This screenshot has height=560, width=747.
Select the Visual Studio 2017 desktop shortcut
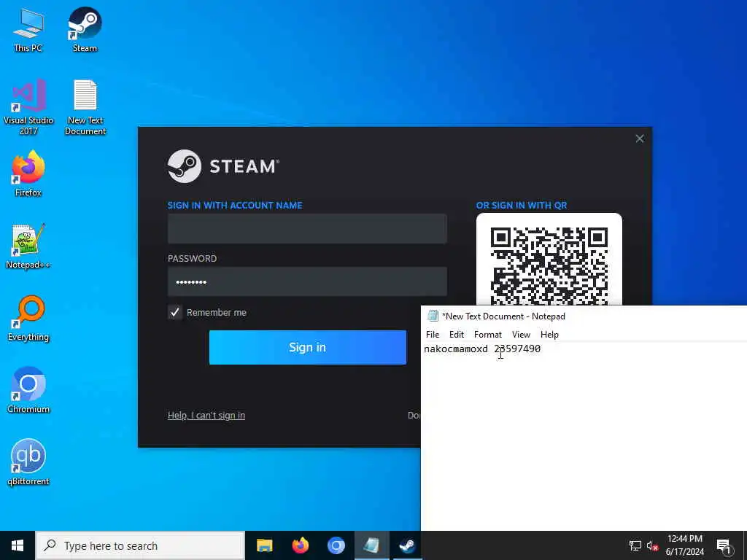(28, 107)
